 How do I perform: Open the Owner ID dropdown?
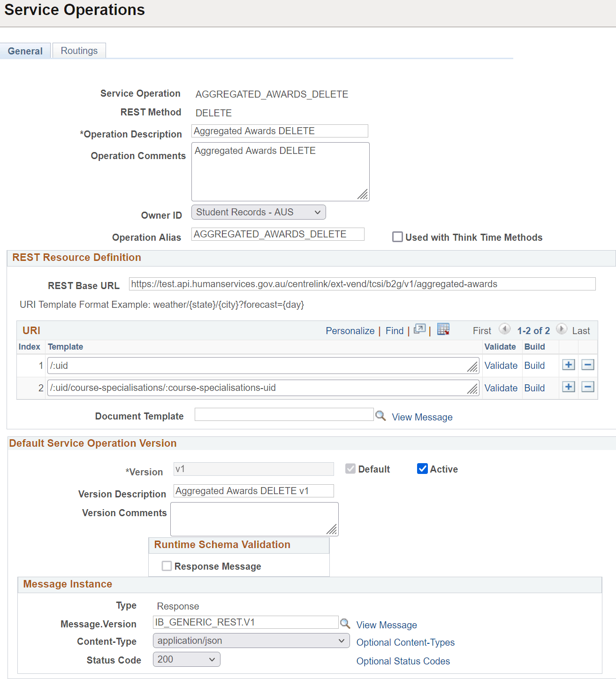coord(318,212)
